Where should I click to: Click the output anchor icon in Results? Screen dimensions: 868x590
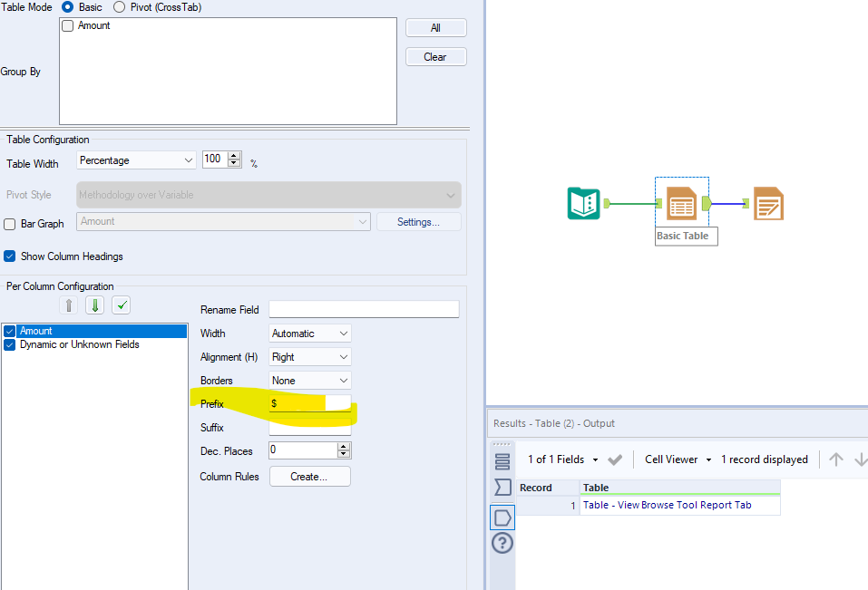coord(502,517)
